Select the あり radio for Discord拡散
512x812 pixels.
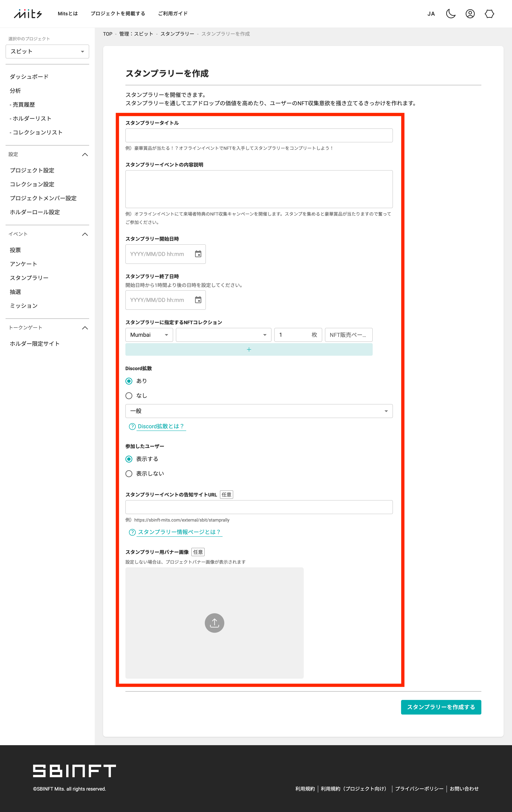coord(129,381)
